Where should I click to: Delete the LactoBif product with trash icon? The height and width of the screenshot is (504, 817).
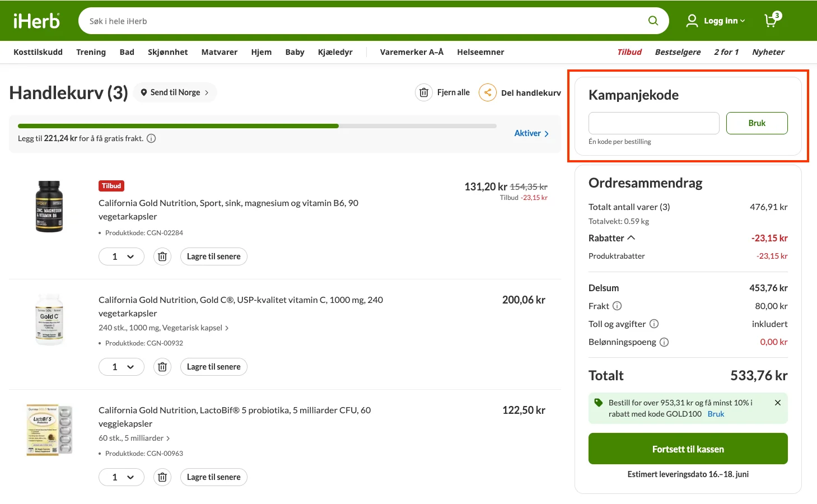[x=162, y=477]
